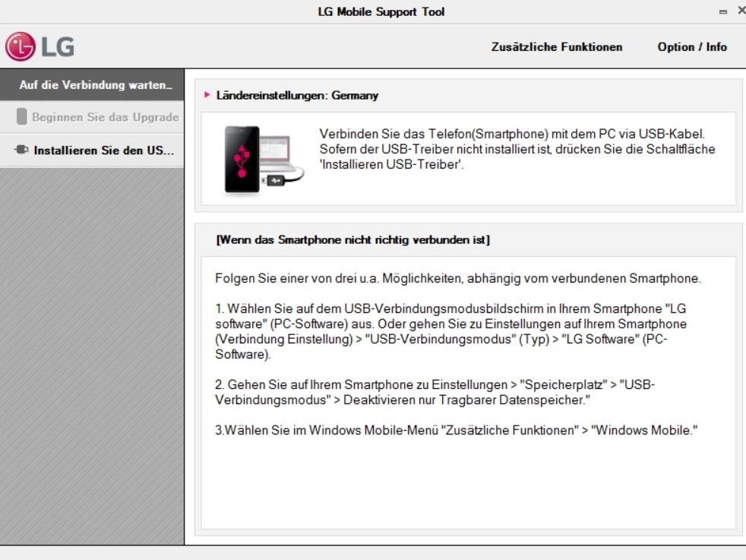Click the phone icon beside Beginnen Sie das Upgrade

(x=21, y=116)
